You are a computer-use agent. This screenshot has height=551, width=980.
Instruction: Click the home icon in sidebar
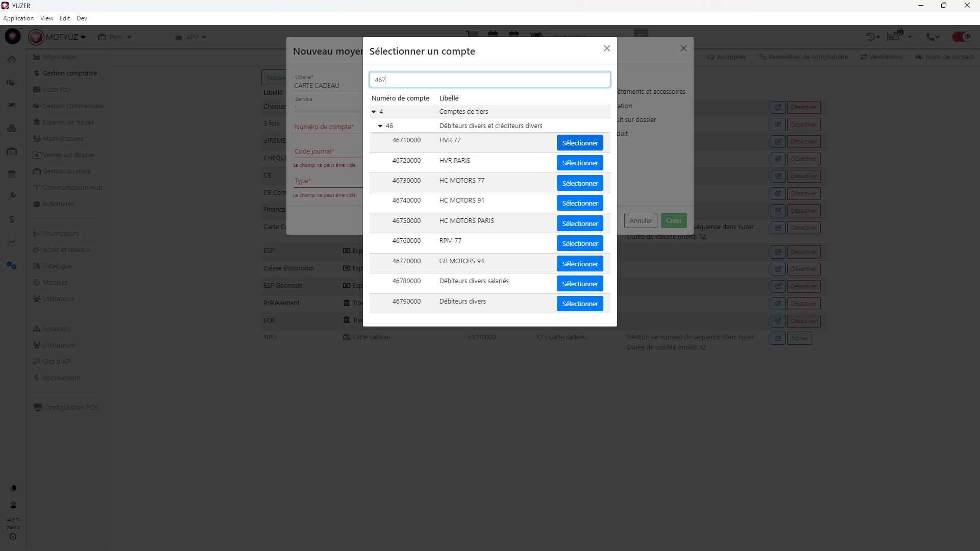12,60
